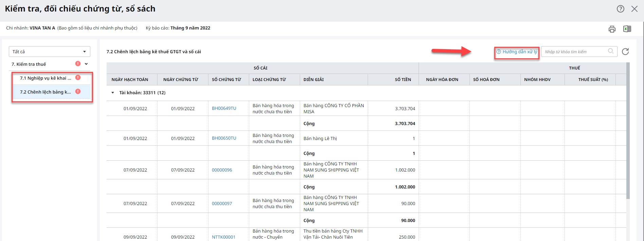
Task: Click warning icon on 7.1 Nghiệp vụ kê khai
Action: [x=78, y=78]
